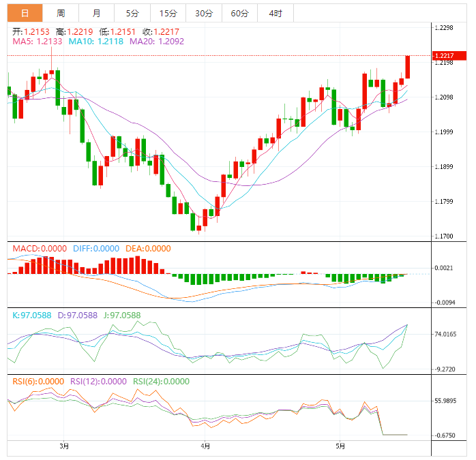476x460 pixels.
Task: Select the 日 daily timeframe tab
Action: coord(25,13)
